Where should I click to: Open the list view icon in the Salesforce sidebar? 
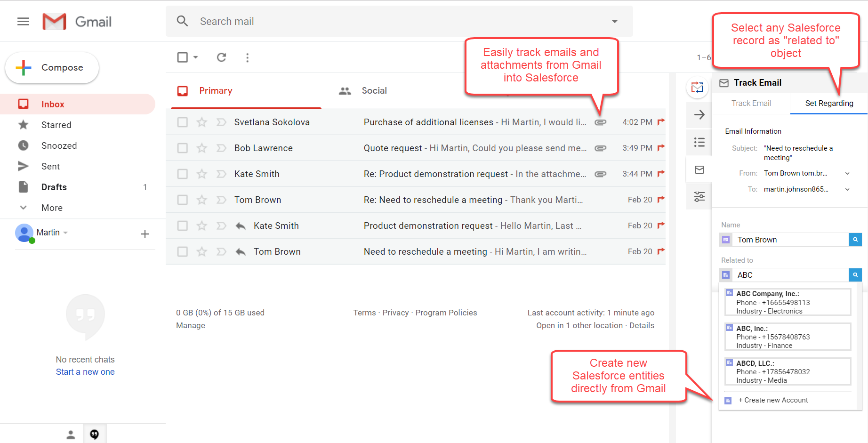(x=699, y=142)
